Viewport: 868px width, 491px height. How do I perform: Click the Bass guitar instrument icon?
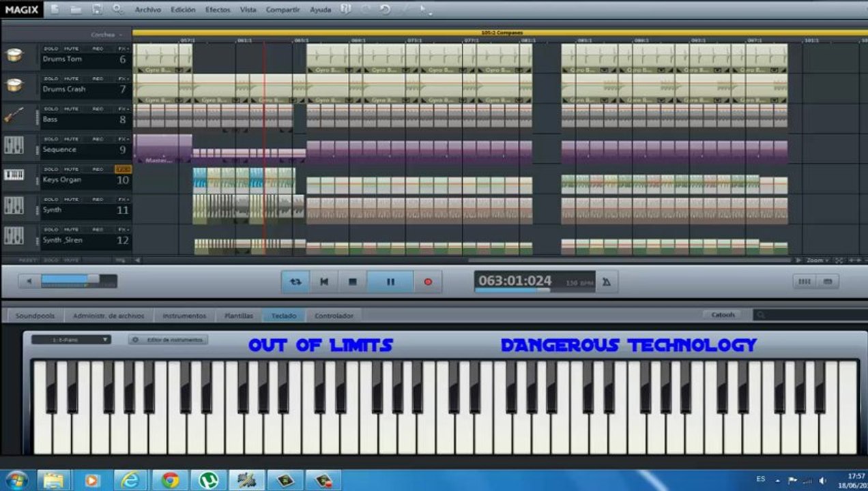14,115
